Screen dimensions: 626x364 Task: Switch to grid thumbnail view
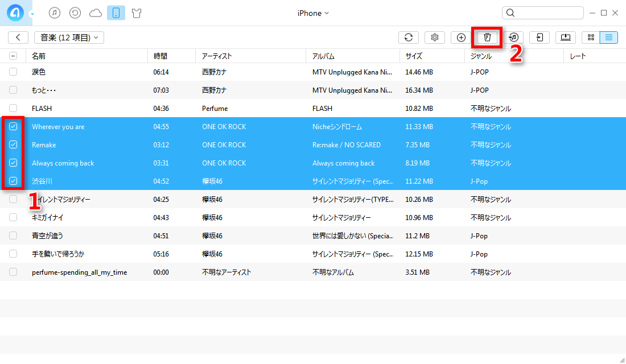coord(591,38)
